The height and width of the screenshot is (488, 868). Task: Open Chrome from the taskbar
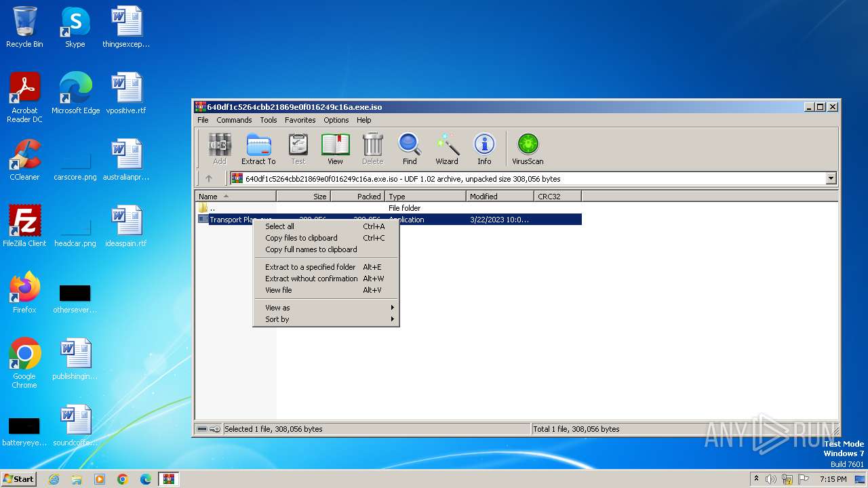pyautogui.click(x=123, y=479)
